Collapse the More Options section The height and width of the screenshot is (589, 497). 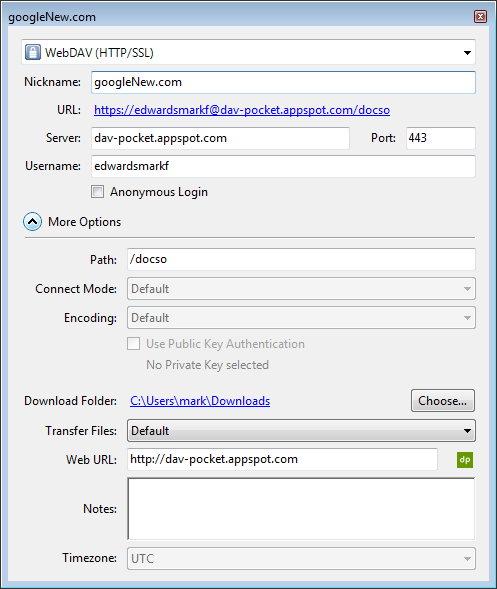tap(32, 222)
